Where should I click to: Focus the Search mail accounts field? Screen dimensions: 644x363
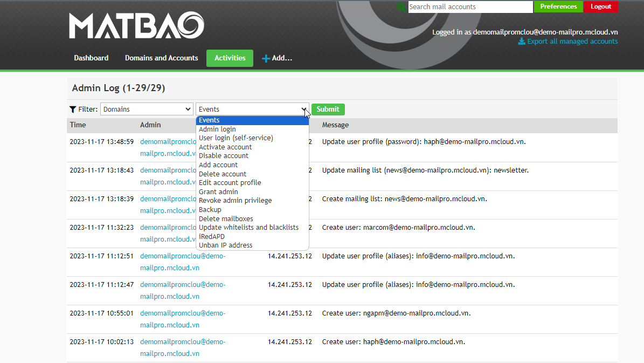(470, 7)
